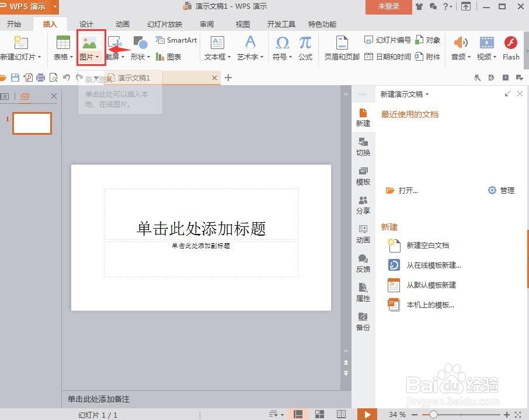The image size is (529, 420).
Task: Insert Date and Time (日期和时间)
Action: point(387,57)
